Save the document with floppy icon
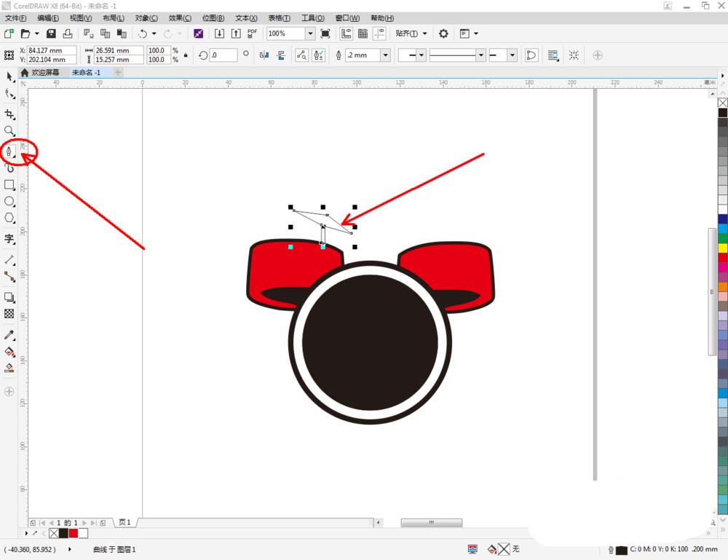The height and width of the screenshot is (560, 728). tap(51, 33)
